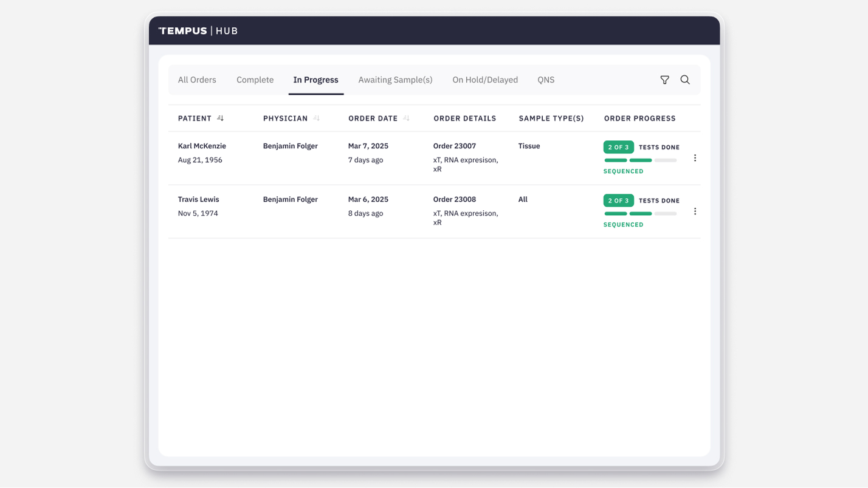Switch to Complete tab
The width and height of the screenshot is (868, 488).
pos(255,80)
